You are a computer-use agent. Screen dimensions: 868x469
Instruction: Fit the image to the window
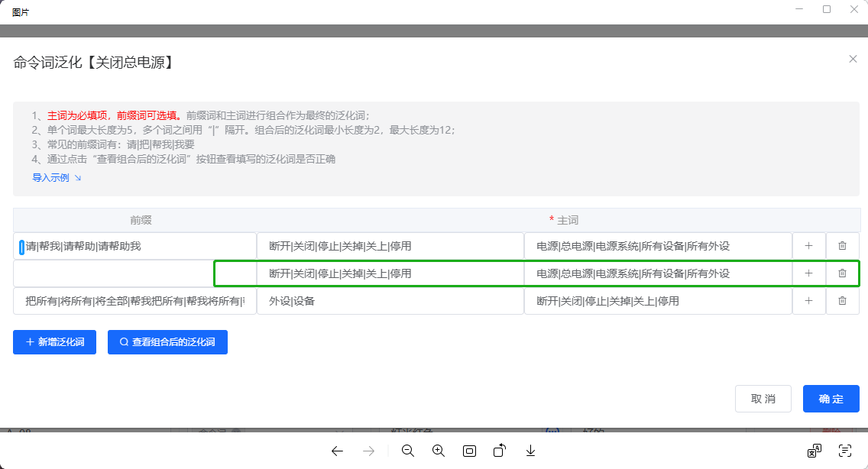[x=468, y=451]
